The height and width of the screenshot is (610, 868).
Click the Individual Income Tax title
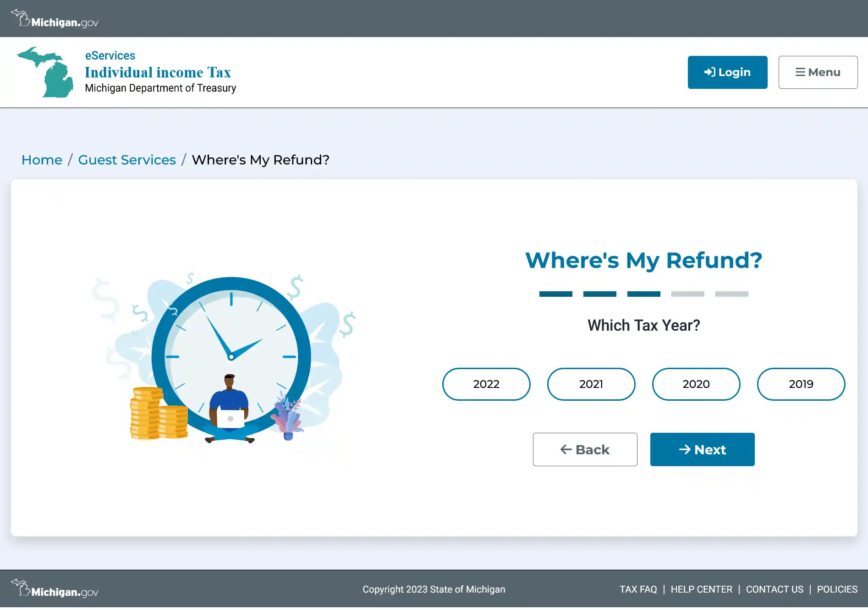(158, 72)
